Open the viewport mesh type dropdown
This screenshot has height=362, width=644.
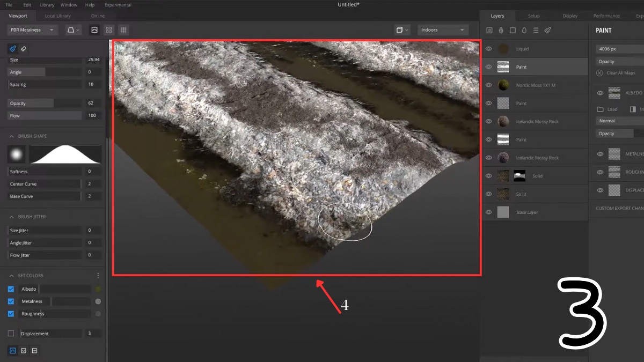pos(402,30)
